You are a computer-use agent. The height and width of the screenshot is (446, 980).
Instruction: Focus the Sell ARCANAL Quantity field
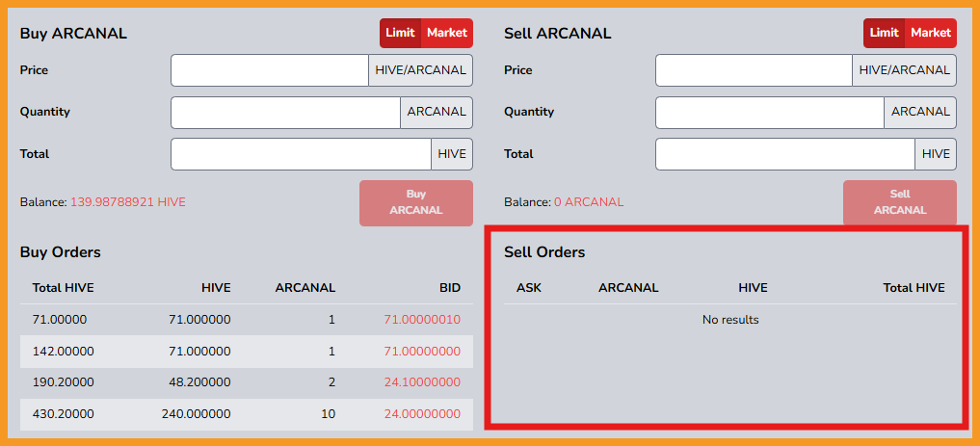tap(769, 113)
